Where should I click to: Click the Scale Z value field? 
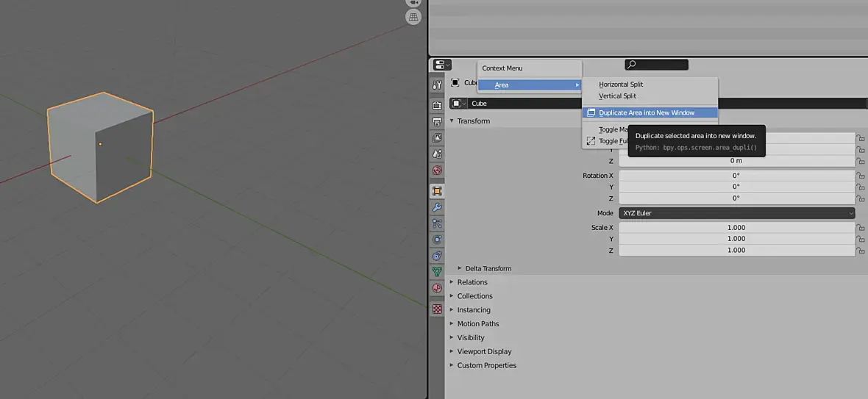(737, 251)
